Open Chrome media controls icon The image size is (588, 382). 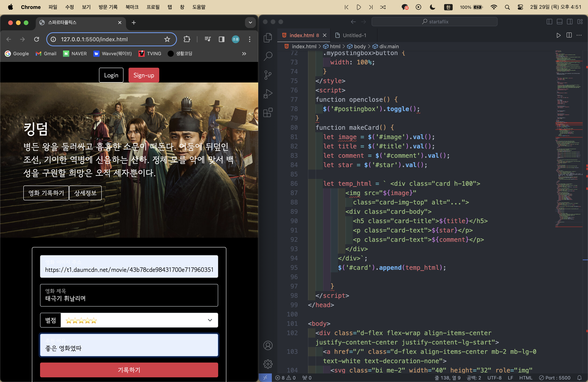[207, 39]
